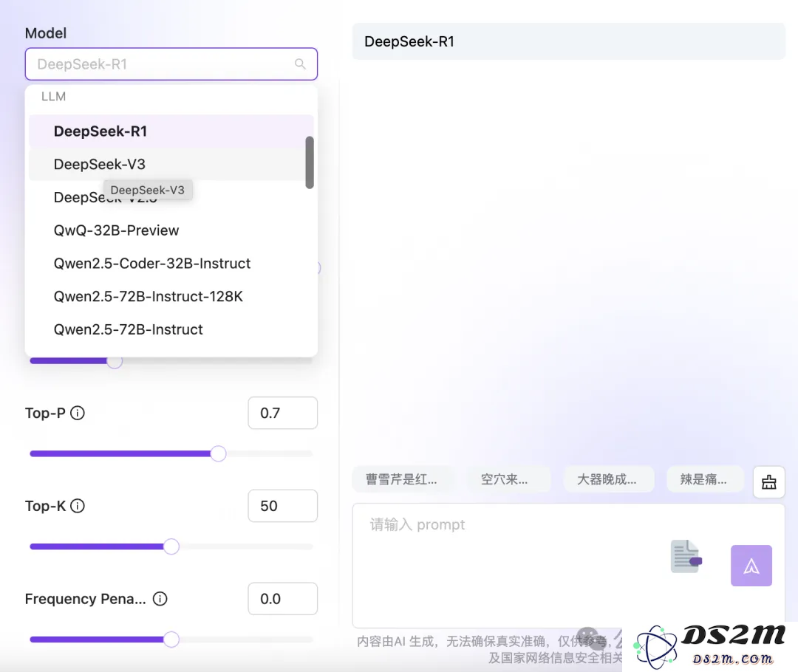Image resolution: width=798 pixels, height=672 pixels.
Task: Select DeepSeek-V3 from the model list
Action: [x=171, y=165]
